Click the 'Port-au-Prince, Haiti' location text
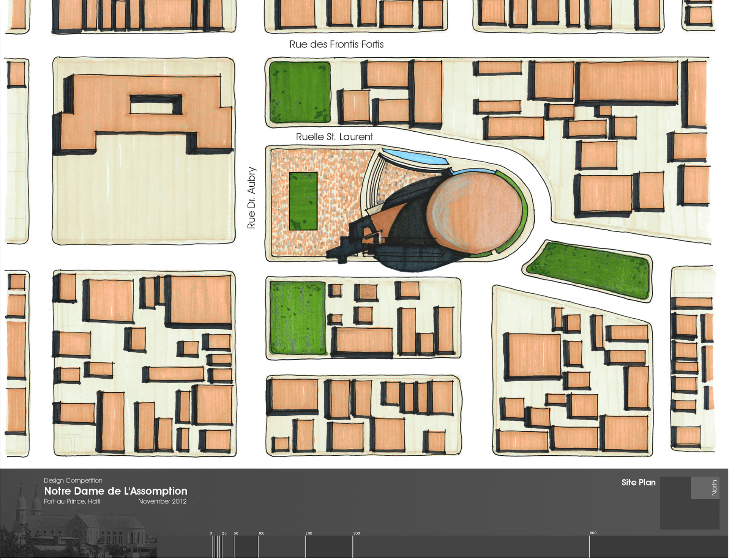The height and width of the screenshot is (560, 729). click(x=72, y=501)
